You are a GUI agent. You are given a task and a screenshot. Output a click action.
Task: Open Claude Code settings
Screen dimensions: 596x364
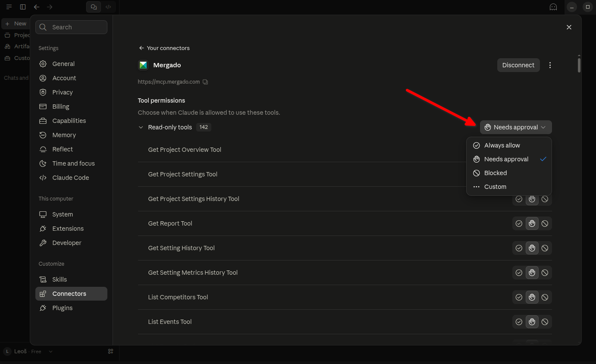[71, 178]
